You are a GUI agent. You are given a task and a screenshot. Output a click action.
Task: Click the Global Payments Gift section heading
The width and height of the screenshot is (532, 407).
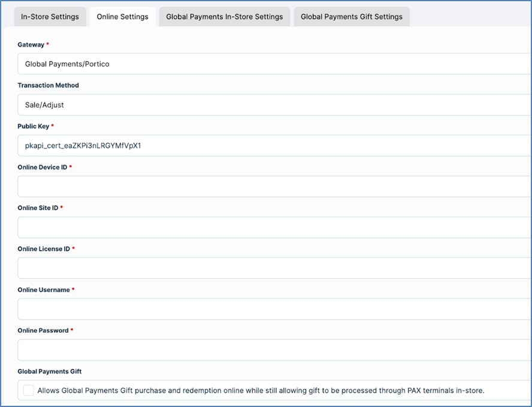50,372
